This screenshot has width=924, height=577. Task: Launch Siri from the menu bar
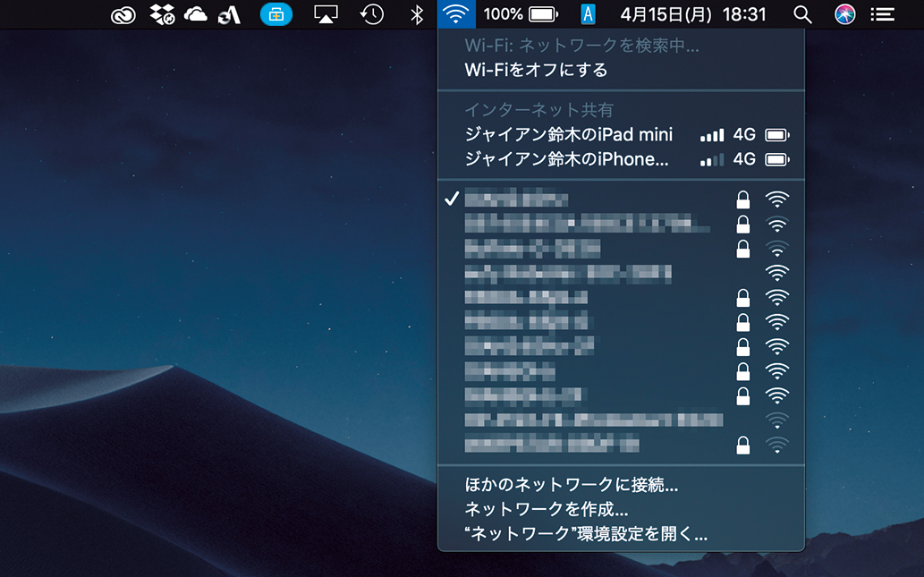[844, 14]
